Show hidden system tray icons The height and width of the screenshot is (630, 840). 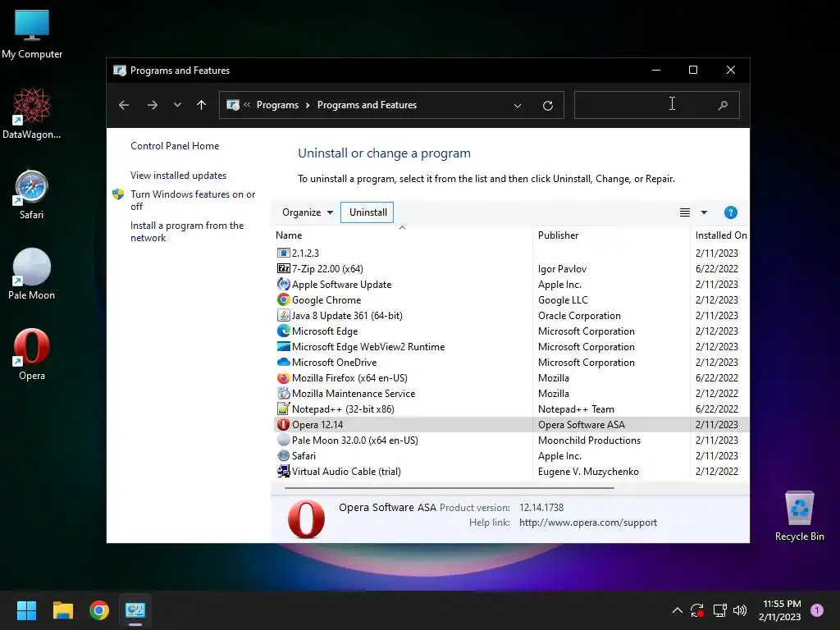pos(677,610)
